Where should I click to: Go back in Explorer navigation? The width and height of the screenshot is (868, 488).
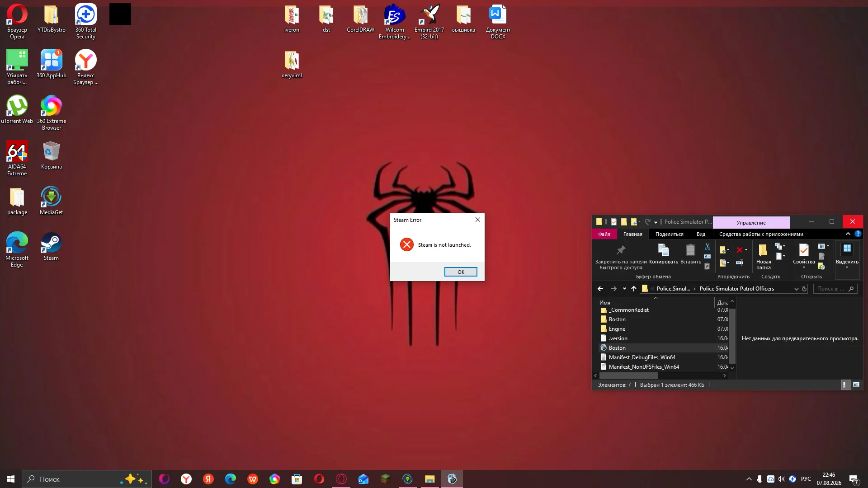point(600,289)
